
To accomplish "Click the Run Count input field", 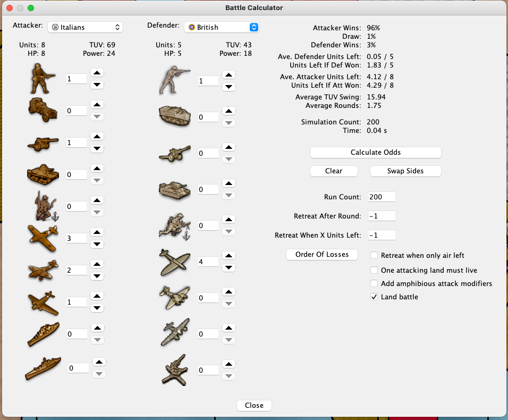I will pos(381,197).
